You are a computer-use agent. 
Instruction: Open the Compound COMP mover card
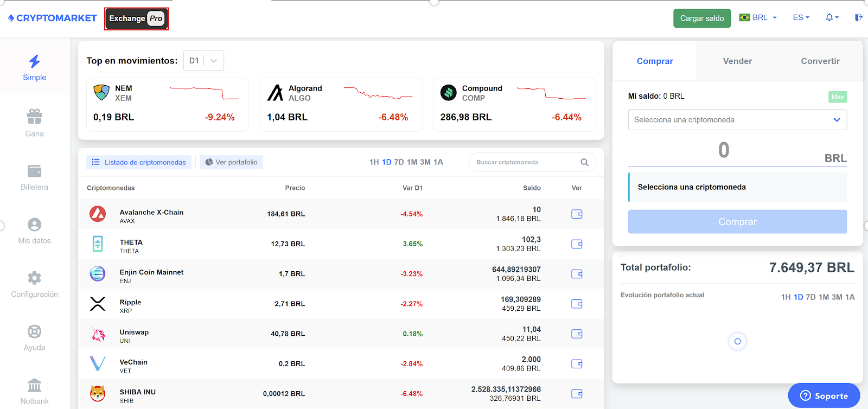(515, 105)
